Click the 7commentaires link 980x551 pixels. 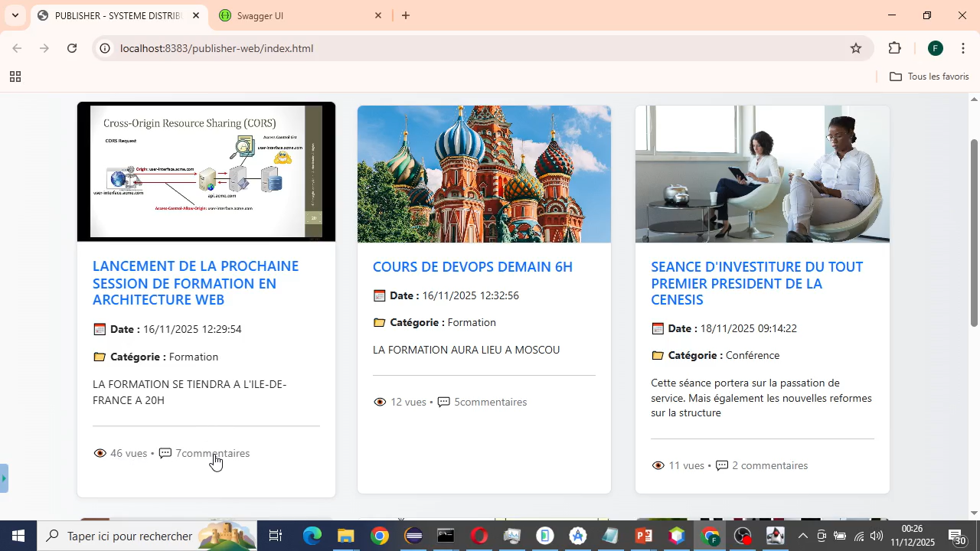click(x=212, y=452)
